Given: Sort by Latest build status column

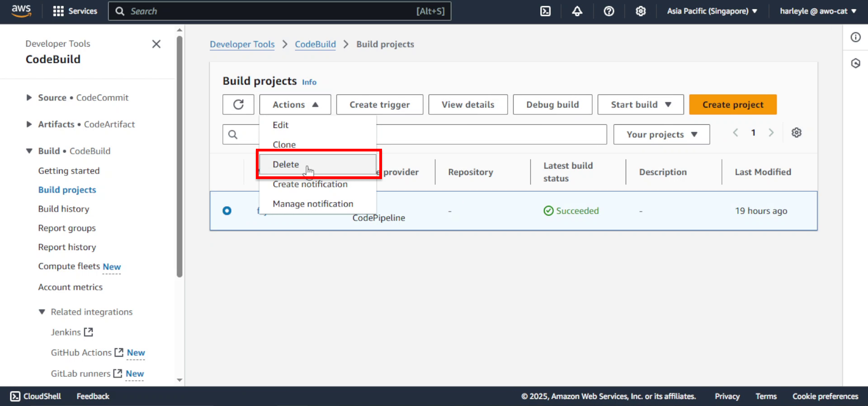Looking at the screenshot, I should click(x=568, y=172).
